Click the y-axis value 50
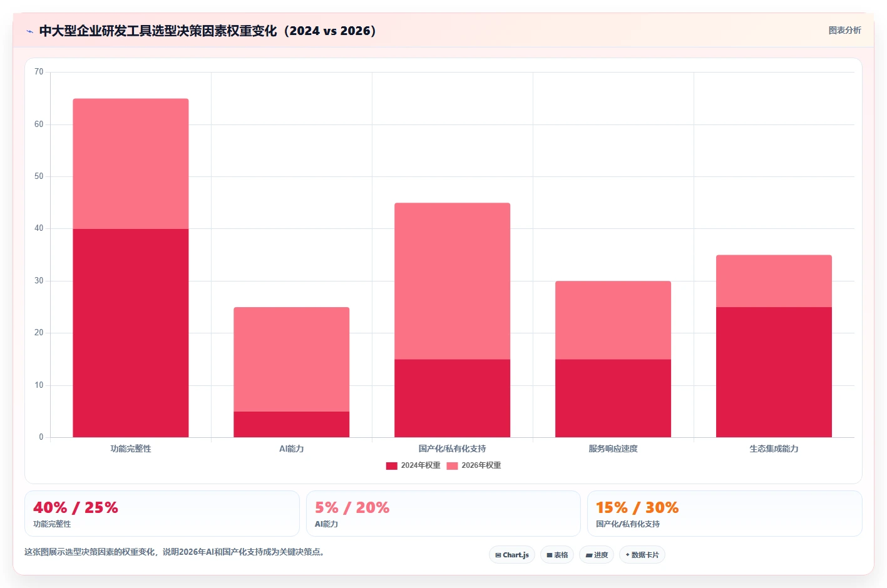This screenshot has width=887, height=588. tap(39, 176)
